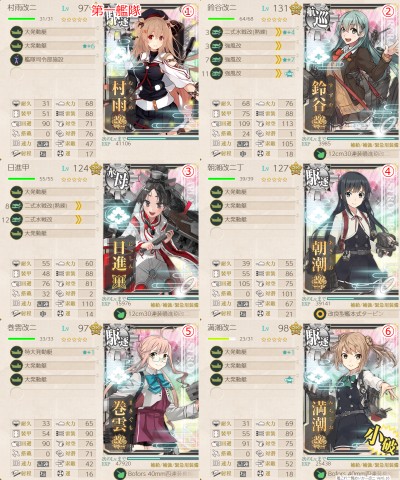The width and height of the screenshot is (400, 480).
Task: Click the circled number 6 on 満潮 card
Action: [388, 331]
